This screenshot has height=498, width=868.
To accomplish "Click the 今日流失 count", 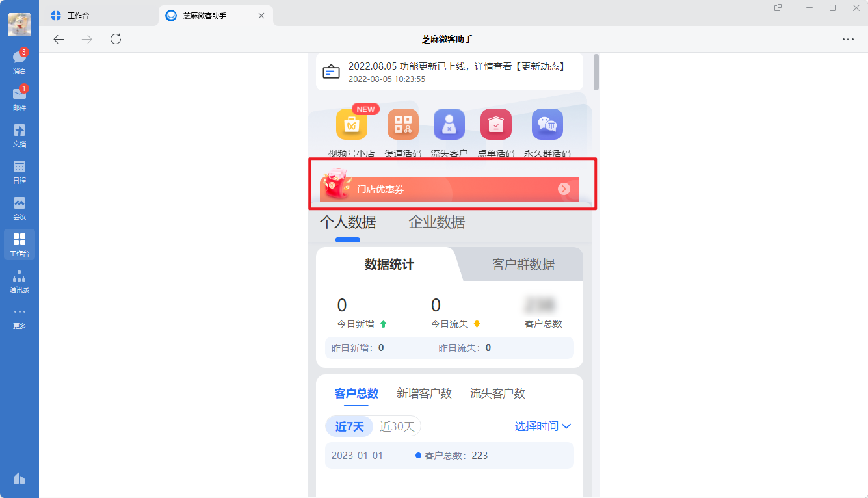I will [436, 305].
